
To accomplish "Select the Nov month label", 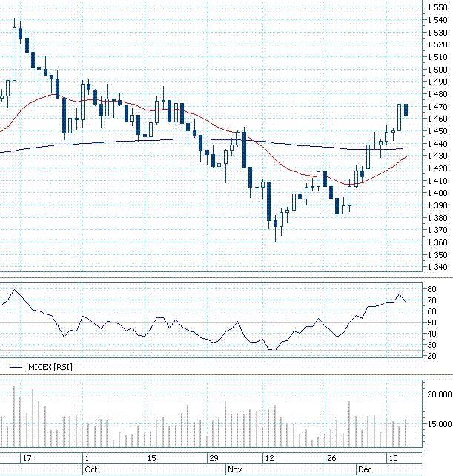I will pyautogui.click(x=235, y=469).
